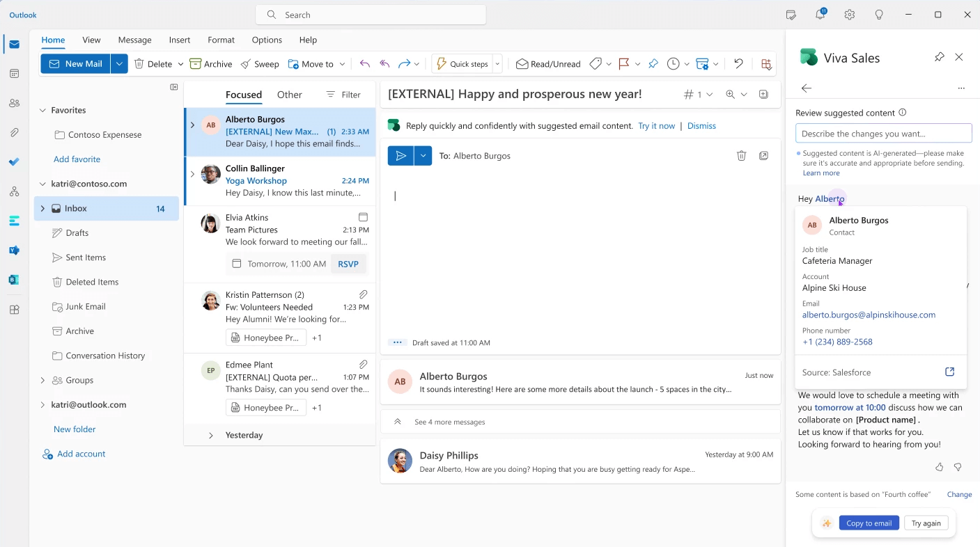Image resolution: width=980 pixels, height=547 pixels.
Task: Pin the Viva Sales panel
Action: pos(939,57)
